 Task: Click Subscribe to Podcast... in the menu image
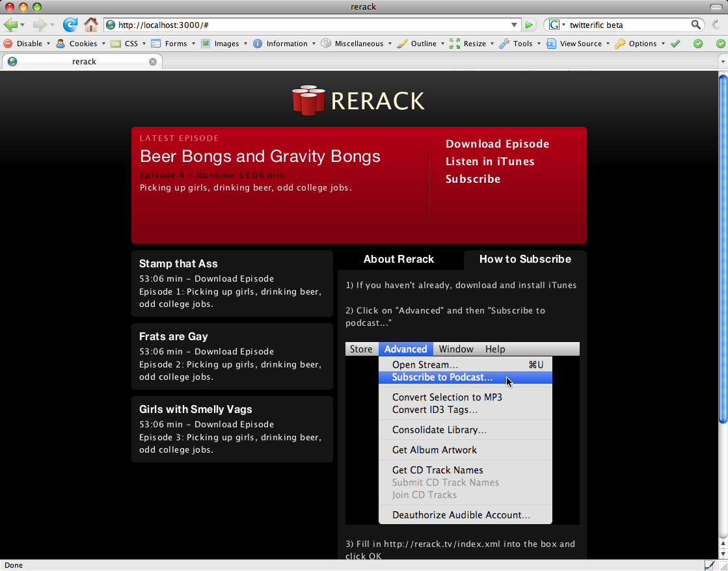point(465,377)
